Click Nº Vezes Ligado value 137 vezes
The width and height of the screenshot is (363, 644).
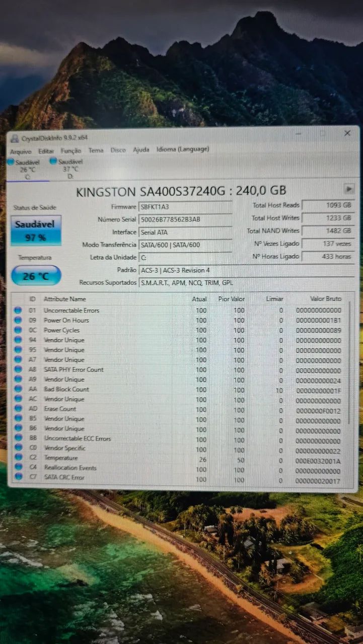tap(328, 244)
